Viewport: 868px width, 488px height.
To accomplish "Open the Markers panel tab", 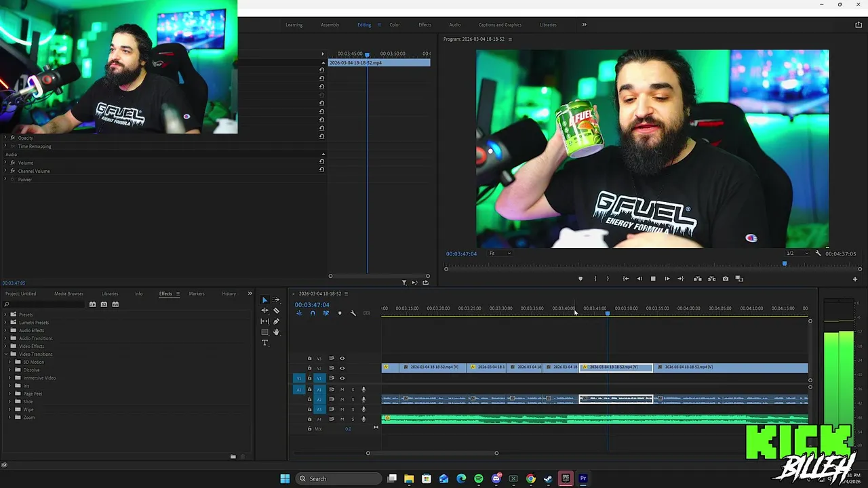I will pyautogui.click(x=197, y=293).
